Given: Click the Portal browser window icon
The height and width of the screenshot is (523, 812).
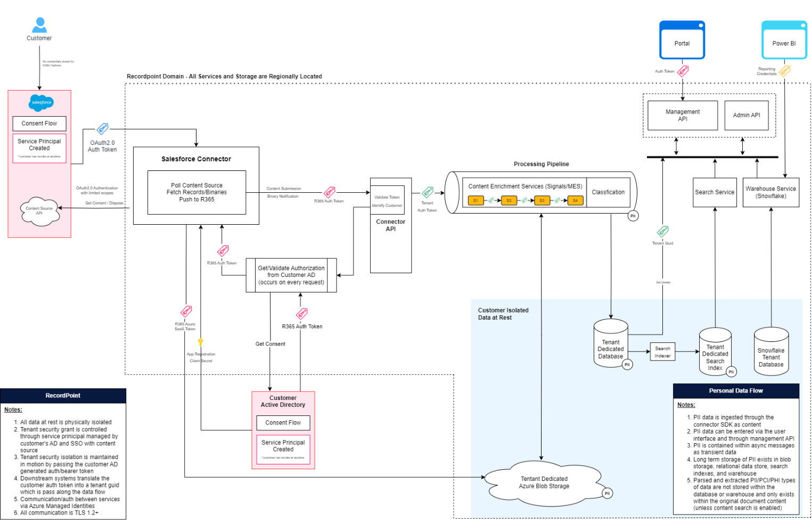Looking at the screenshot, I should tap(682, 40).
